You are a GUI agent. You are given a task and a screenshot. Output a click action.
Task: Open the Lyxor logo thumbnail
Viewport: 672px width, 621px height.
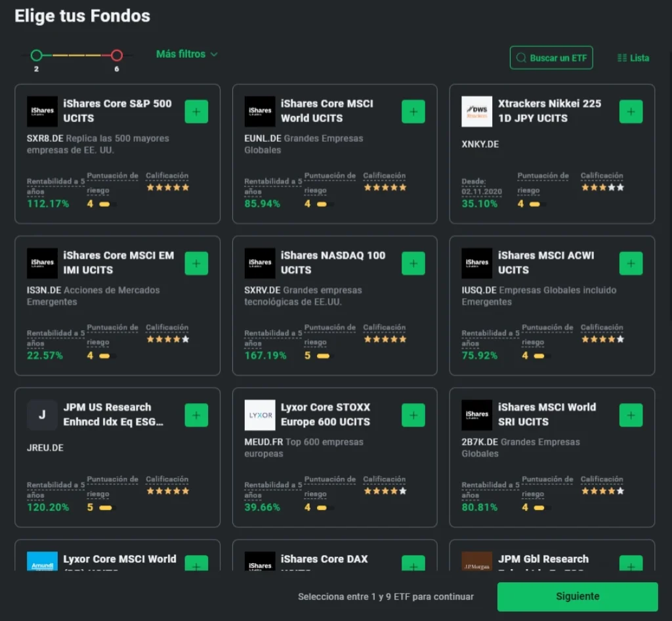tap(260, 415)
